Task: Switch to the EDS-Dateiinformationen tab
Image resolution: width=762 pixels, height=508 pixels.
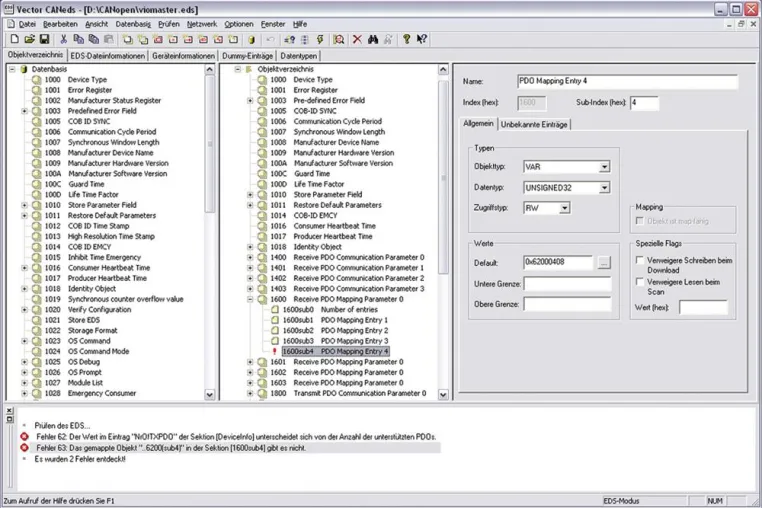Action: click(108, 56)
